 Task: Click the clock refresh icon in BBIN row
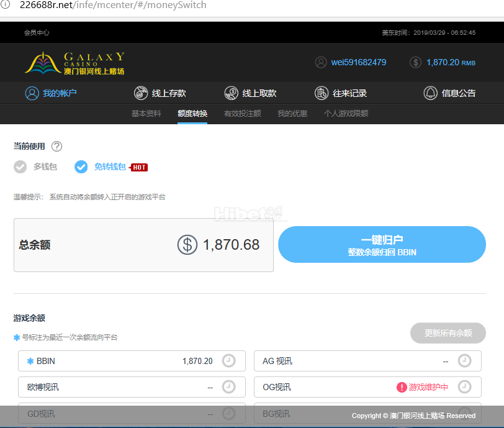[x=228, y=361]
